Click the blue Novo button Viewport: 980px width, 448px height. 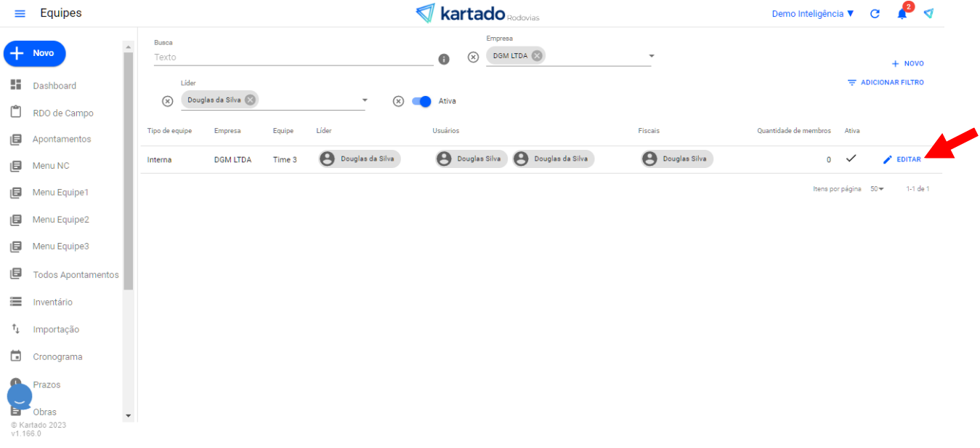35,53
